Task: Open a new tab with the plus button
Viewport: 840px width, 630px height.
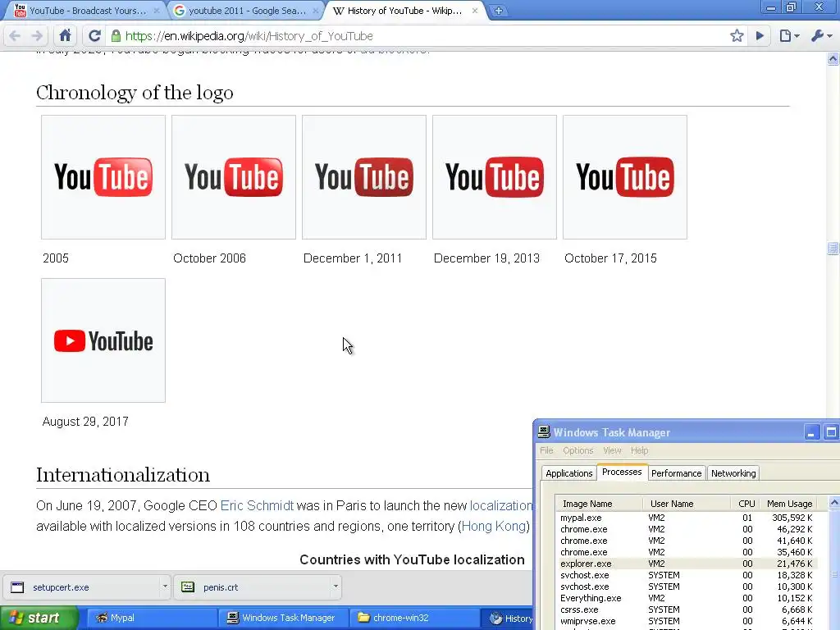Action: tap(498, 11)
